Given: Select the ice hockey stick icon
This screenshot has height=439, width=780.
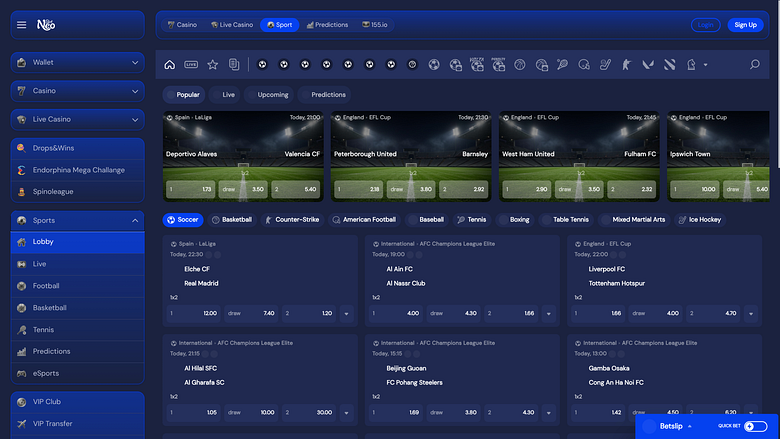Looking at the screenshot, I should coord(605,65).
